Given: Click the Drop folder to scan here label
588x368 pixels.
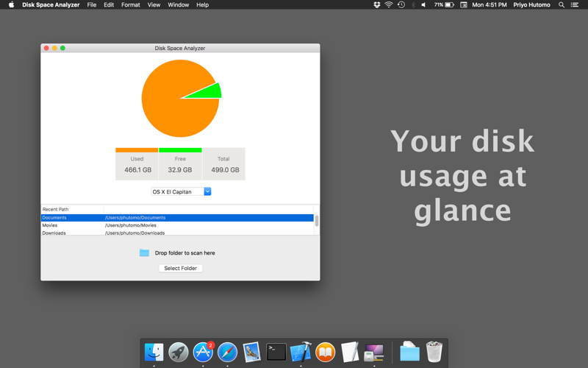Looking at the screenshot, I should coord(185,252).
